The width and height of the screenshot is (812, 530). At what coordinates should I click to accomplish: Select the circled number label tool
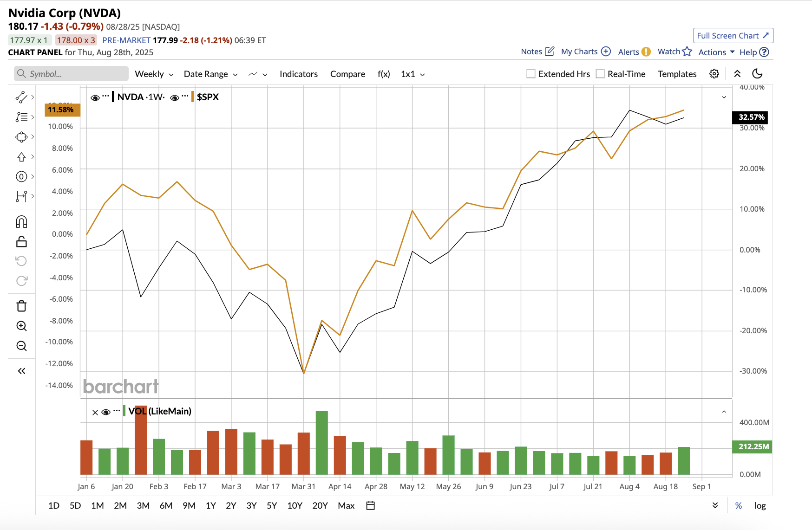(x=21, y=176)
